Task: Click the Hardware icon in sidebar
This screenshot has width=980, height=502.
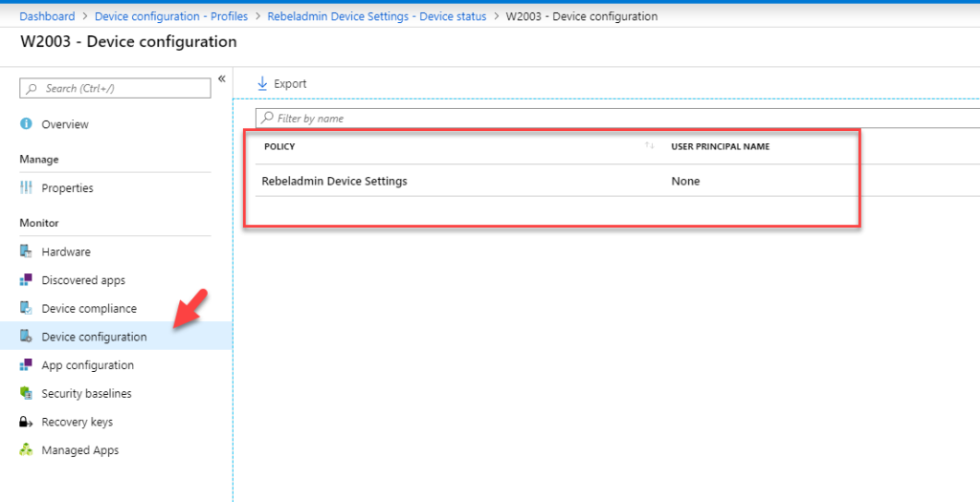Action: [26, 252]
